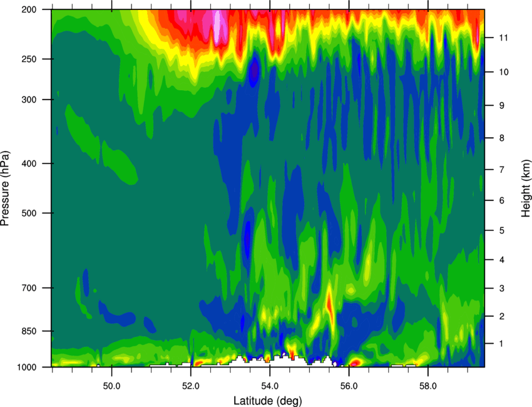Image resolution: width=532 pixels, height=407 pixels.
Task: Click the 250 pressure tick label
Action: (x=29, y=59)
